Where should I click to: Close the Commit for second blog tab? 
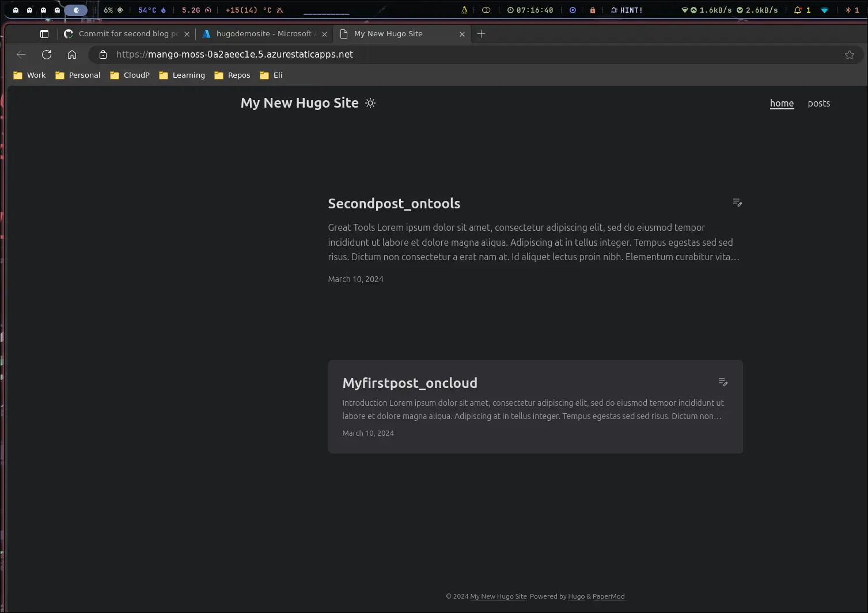187,34
